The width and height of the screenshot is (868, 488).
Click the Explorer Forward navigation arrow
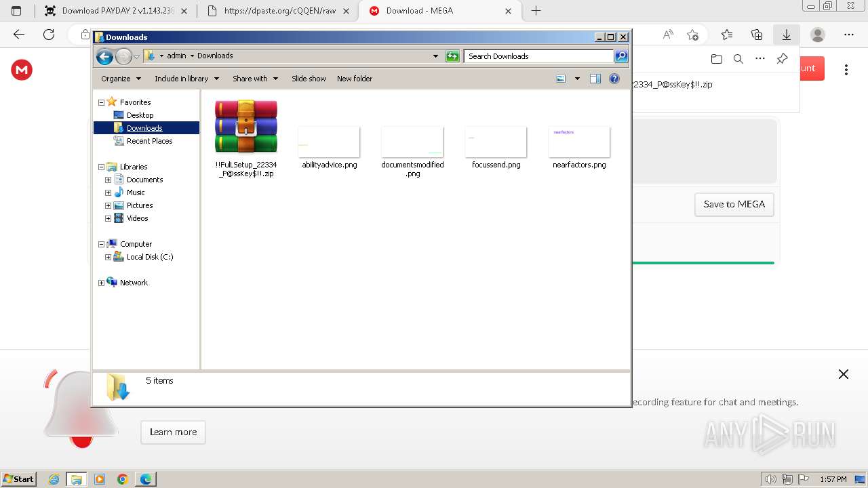pyautogui.click(x=123, y=56)
